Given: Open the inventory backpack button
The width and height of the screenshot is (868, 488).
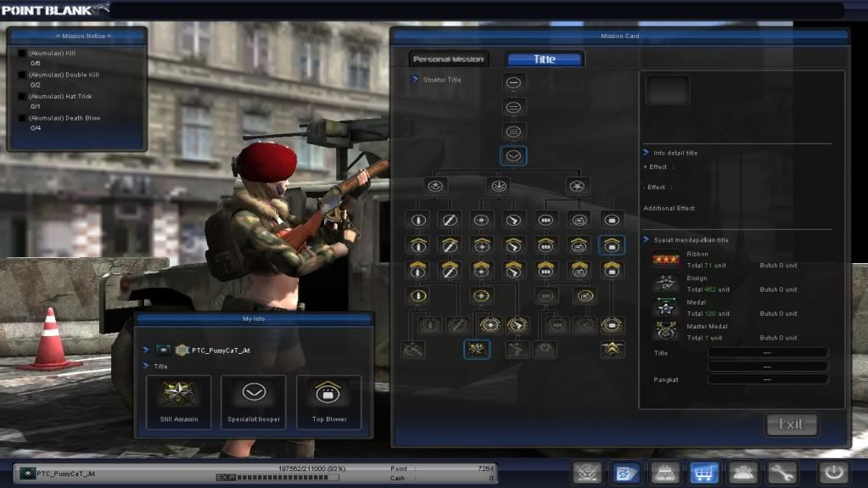Looking at the screenshot, I should [x=665, y=473].
